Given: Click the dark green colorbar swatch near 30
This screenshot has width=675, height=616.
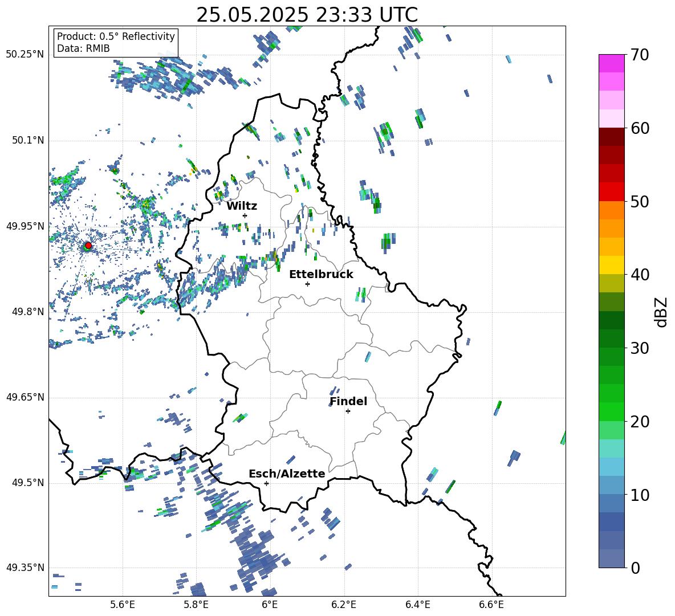Looking at the screenshot, I should click(611, 338).
